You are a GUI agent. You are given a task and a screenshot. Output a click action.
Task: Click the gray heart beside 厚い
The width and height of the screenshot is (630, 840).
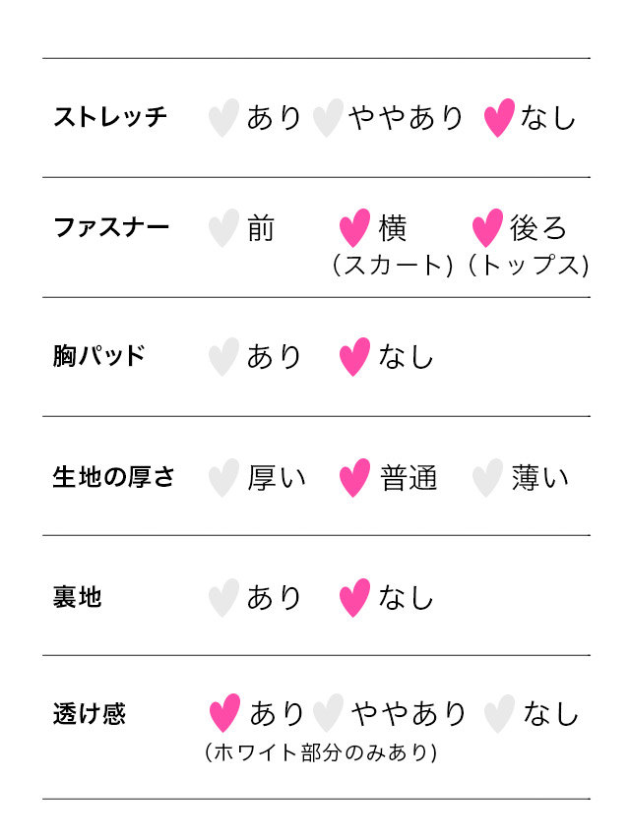pyautogui.click(x=223, y=478)
